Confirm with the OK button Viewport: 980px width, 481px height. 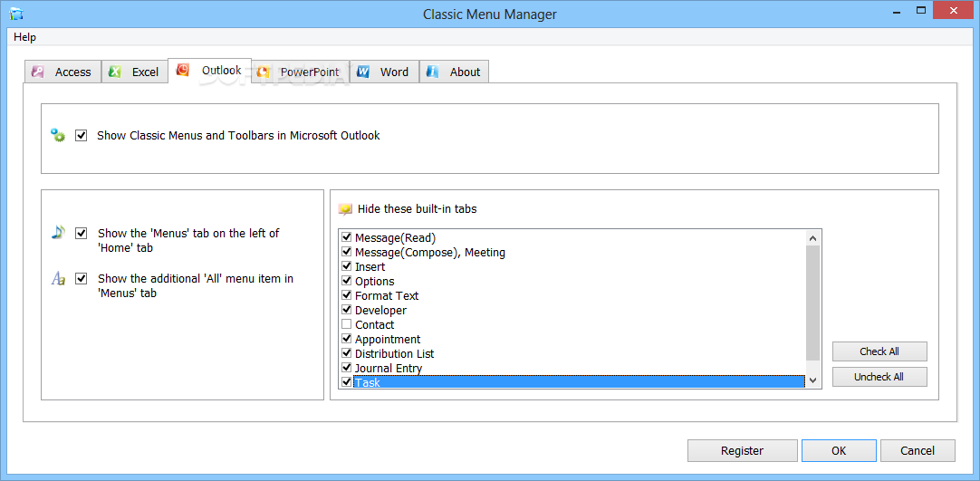839,450
